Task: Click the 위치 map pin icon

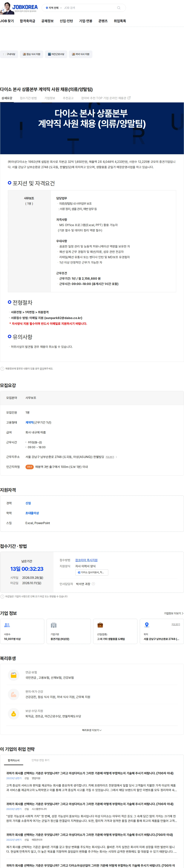Action: pos(147,625)
